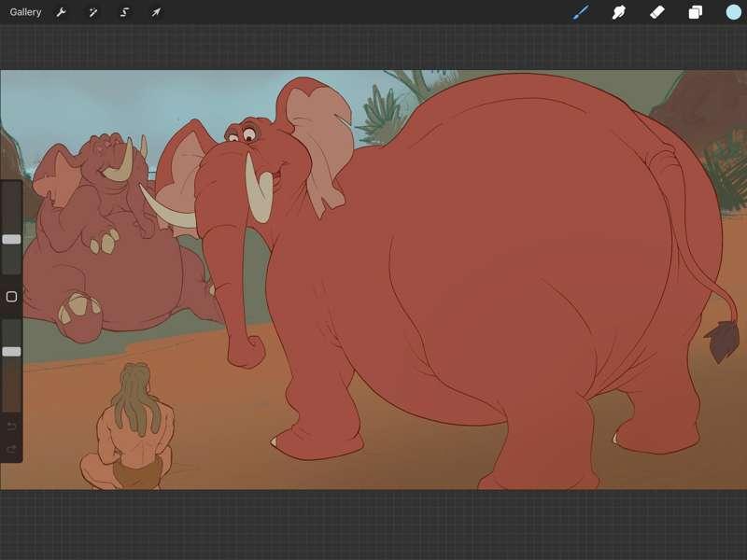This screenshot has width=747, height=560.
Task: Select the Brush tool
Action: [581, 12]
